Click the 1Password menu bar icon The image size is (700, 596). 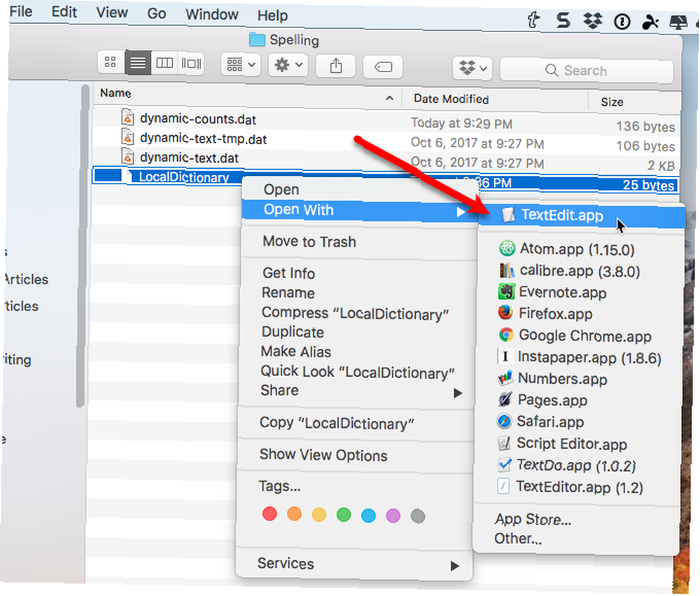coord(622,21)
